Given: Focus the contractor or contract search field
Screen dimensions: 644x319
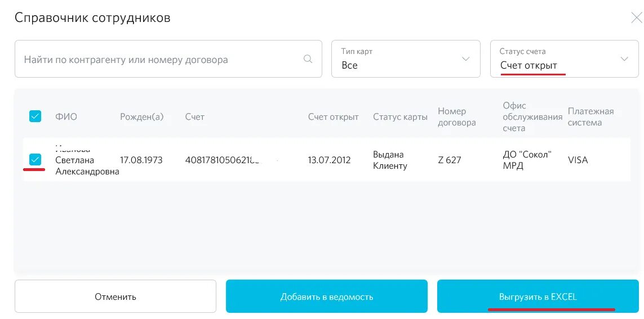Looking at the screenshot, I should click(168, 59).
